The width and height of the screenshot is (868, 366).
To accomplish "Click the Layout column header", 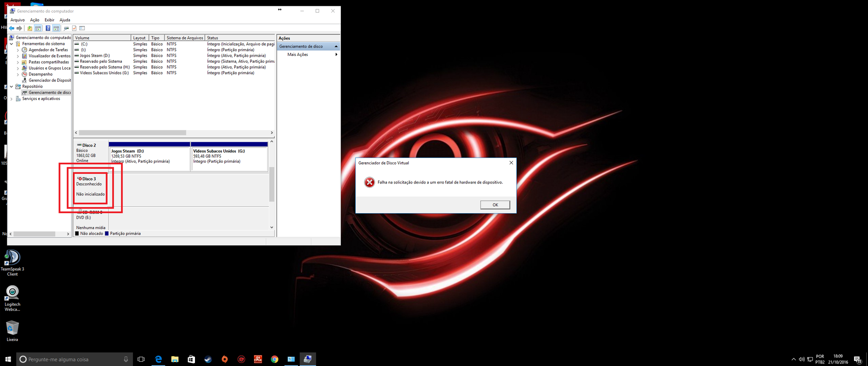I will coord(139,38).
